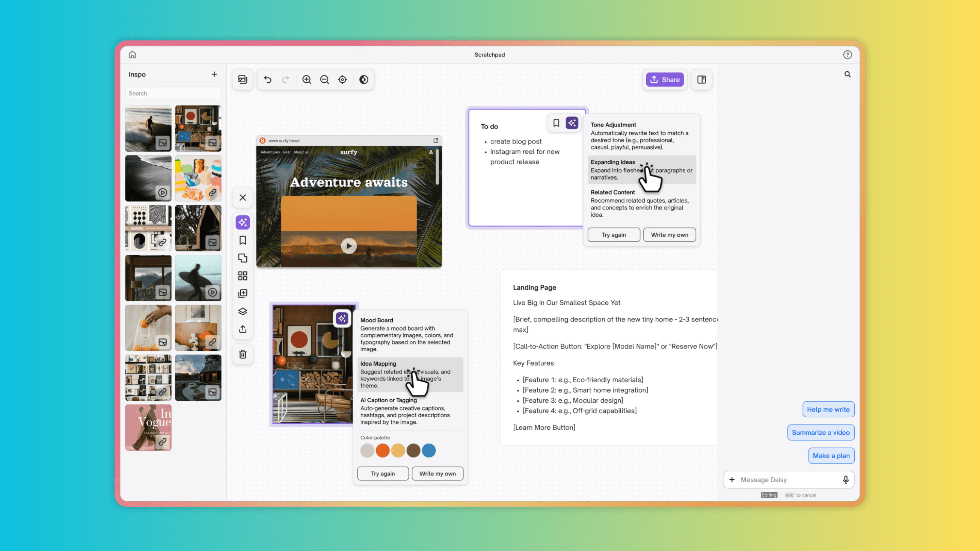Click Write my own under Color palette
Viewport: 980px width, 551px height.
tap(438, 473)
